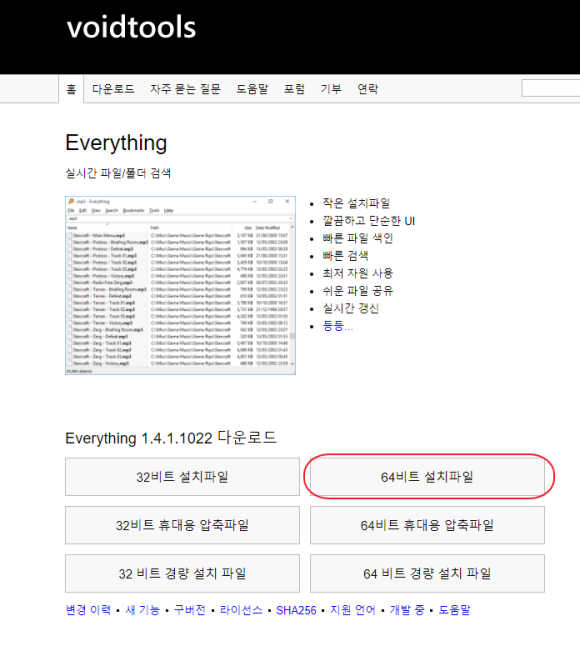Open the 연락 page
This screenshot has height=661, width=580.
(x=368, y=89)
